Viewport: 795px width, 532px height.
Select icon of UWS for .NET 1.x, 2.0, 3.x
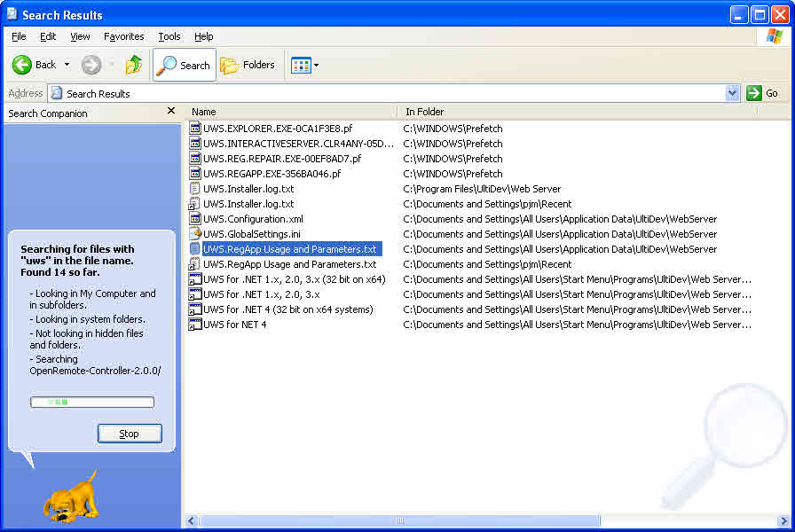pos(194,293)
